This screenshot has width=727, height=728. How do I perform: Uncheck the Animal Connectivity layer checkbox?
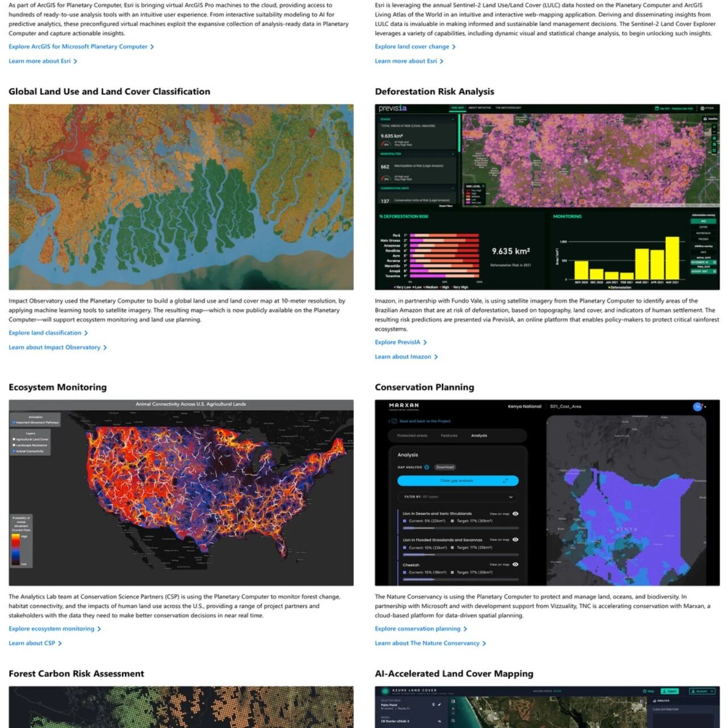[14, 451]
